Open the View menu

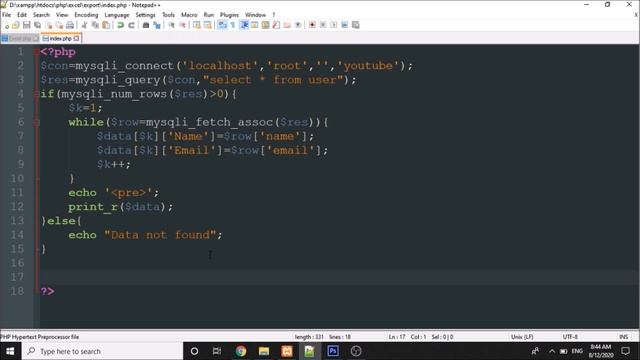click(x=62, y=15)
